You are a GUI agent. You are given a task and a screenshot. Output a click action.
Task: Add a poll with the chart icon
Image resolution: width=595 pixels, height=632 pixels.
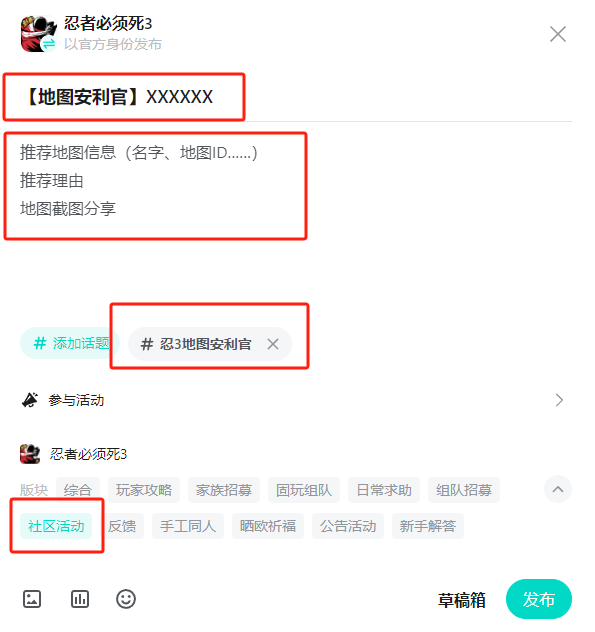(80, 599)
